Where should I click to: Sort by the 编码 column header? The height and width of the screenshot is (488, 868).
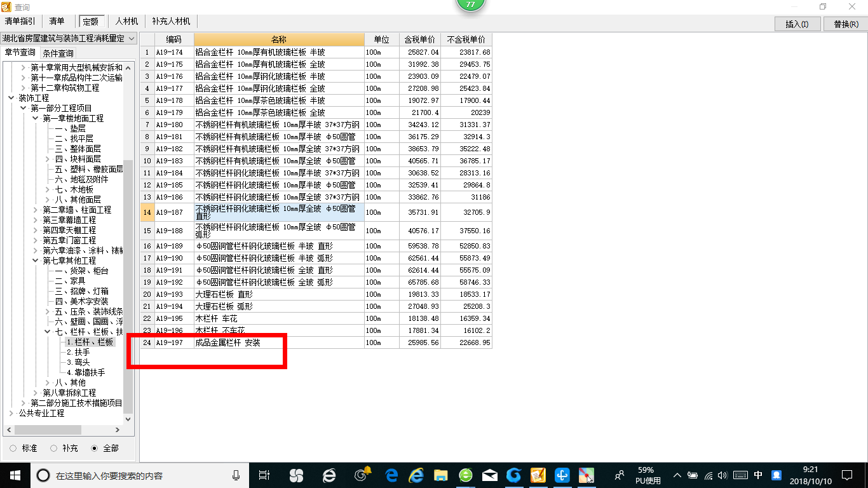174,39
